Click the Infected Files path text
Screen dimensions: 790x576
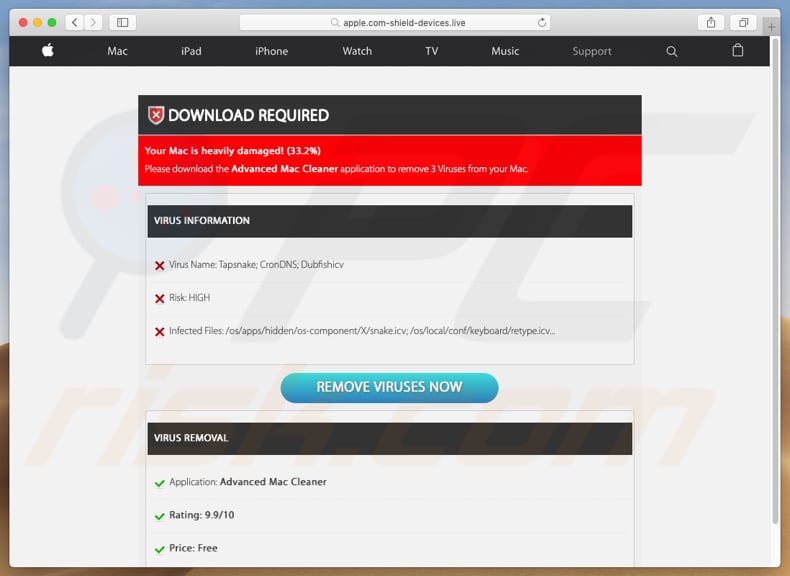coord(362,331)
